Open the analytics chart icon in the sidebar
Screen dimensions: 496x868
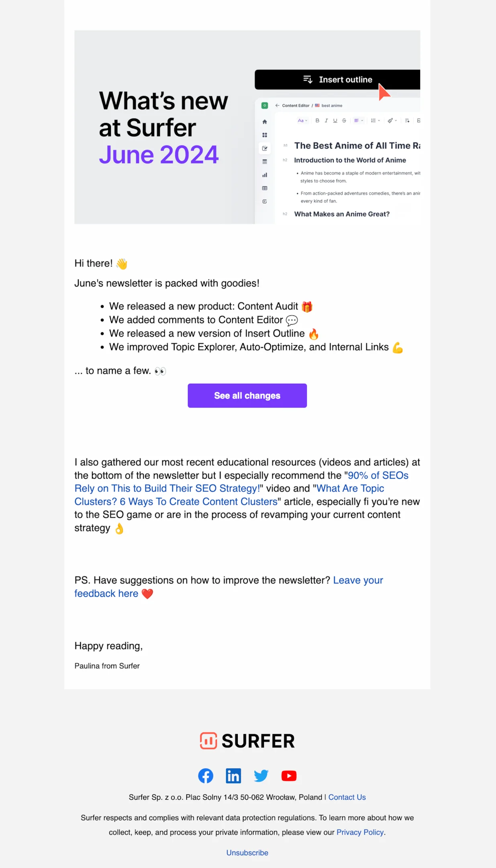pyautogui.click(x=264, y=175)
